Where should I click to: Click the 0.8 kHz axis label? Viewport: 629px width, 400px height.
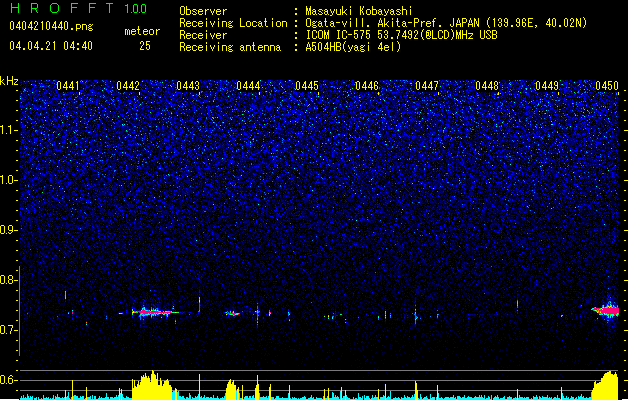click(x=9, y=280)
